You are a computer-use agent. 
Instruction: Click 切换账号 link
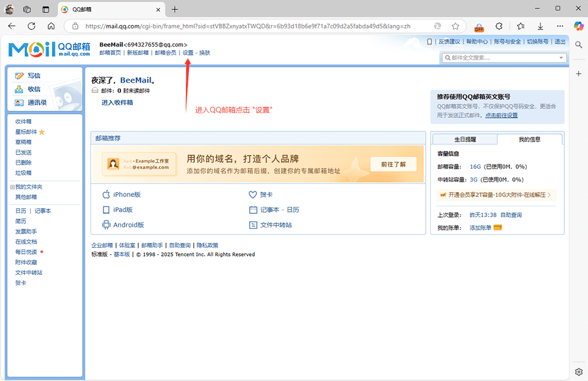537,42
